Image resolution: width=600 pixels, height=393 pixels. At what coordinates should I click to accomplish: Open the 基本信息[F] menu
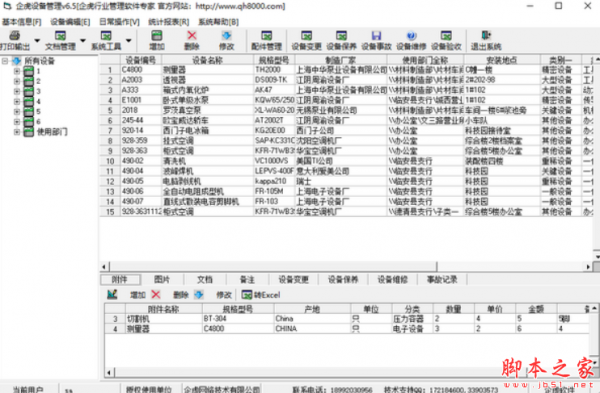pos(22,22)
